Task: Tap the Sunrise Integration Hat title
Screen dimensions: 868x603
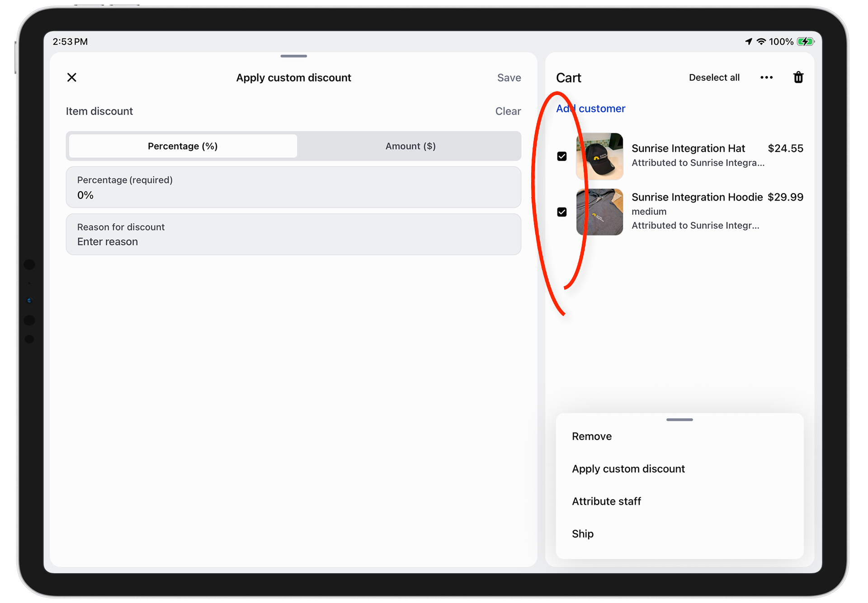Action: pyautogui.click(x=688, y=148)
